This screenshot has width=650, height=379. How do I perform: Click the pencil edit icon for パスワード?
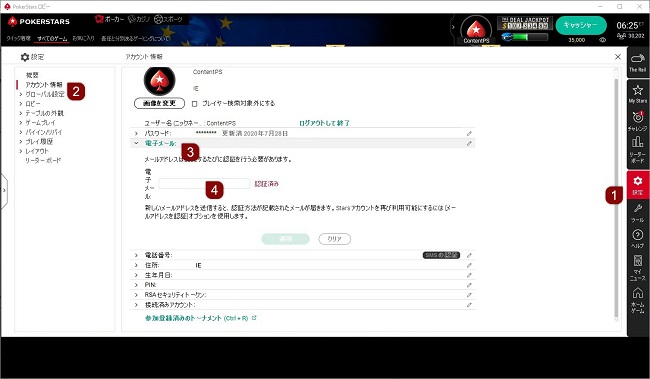[469, 134]
